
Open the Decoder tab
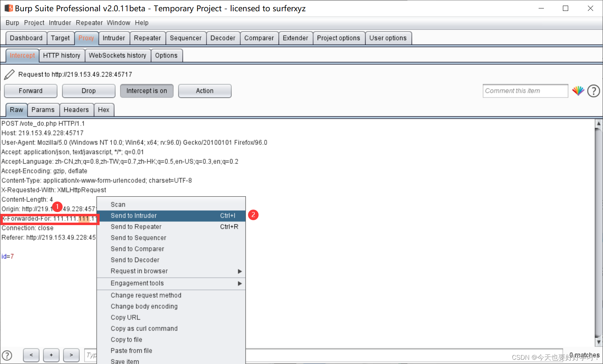223,38
